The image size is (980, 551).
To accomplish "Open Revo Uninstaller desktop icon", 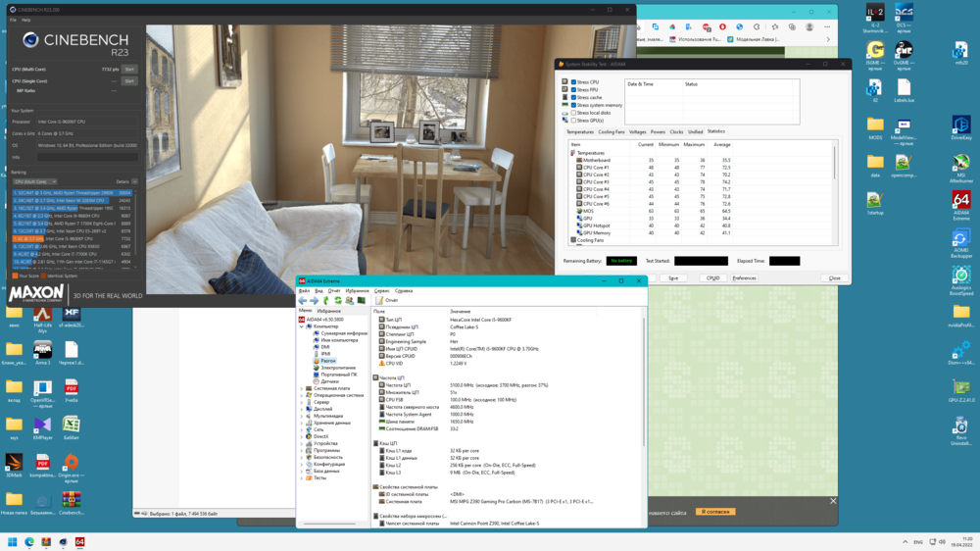I will (961, 430).
